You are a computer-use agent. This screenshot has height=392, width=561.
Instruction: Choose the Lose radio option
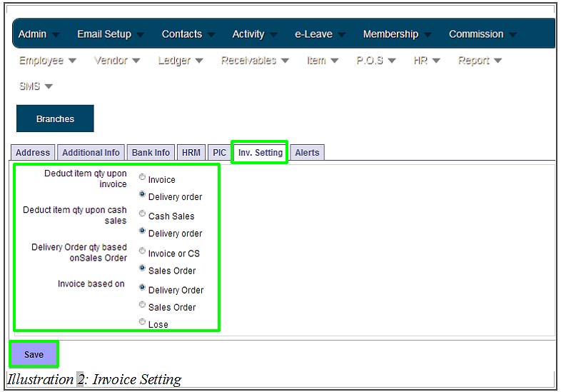click(143, 322)
